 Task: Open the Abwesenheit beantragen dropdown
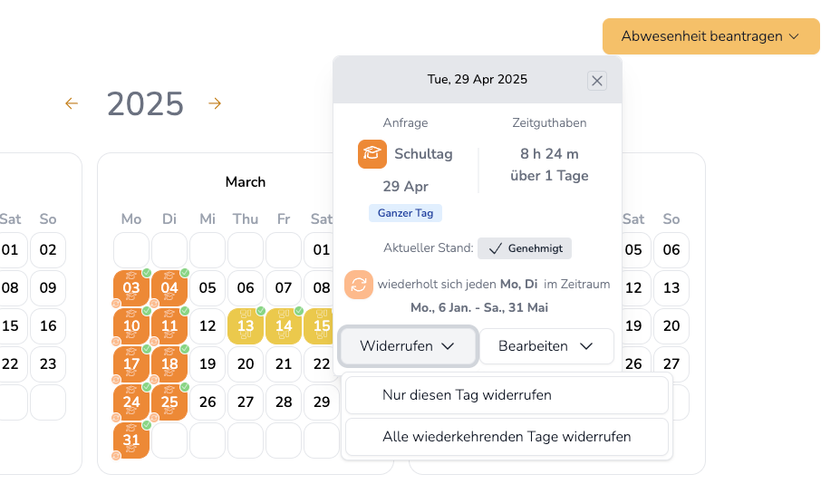(710, 36)
